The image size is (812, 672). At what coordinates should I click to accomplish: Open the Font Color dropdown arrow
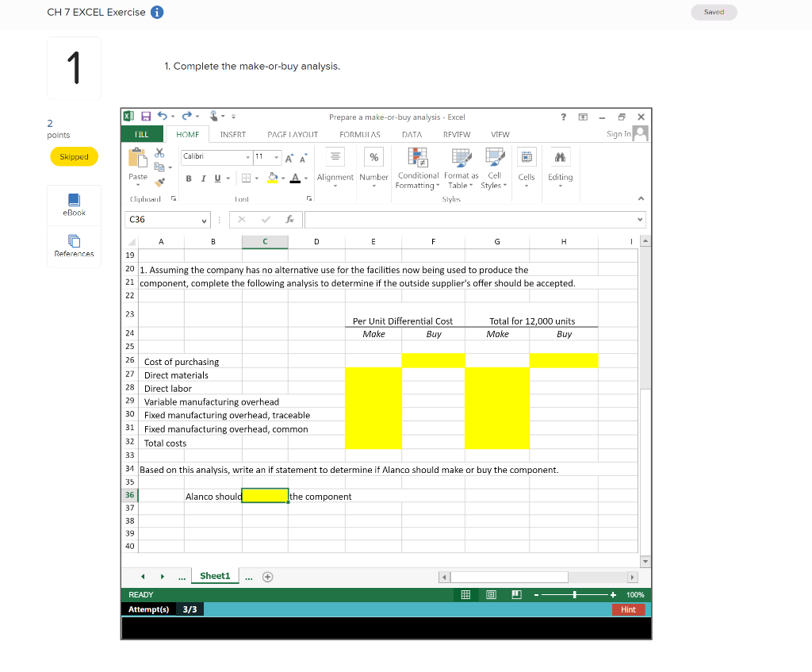point(306,179)
